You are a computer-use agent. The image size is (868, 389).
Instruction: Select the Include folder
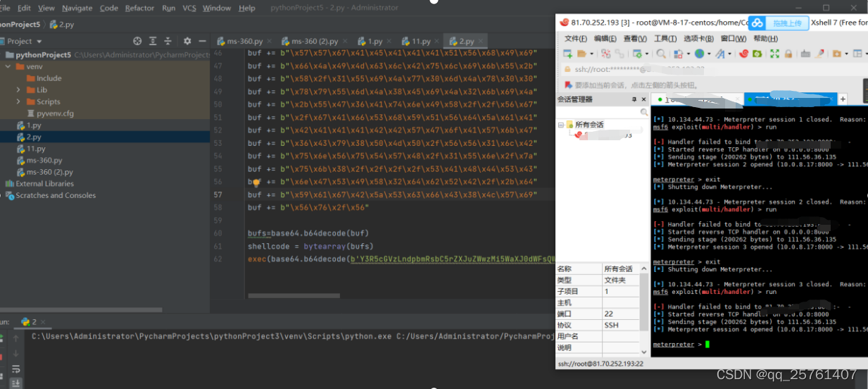tap(49, 78)
